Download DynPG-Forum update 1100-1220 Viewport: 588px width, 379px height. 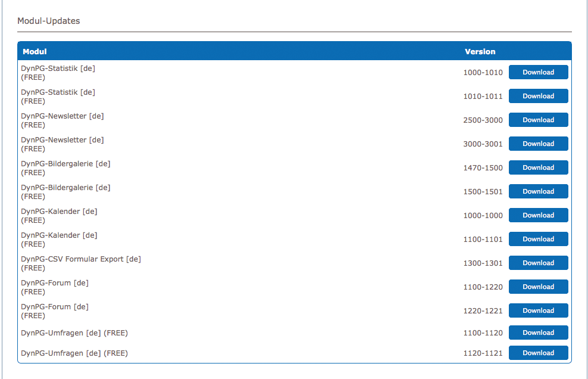point(538,287)
